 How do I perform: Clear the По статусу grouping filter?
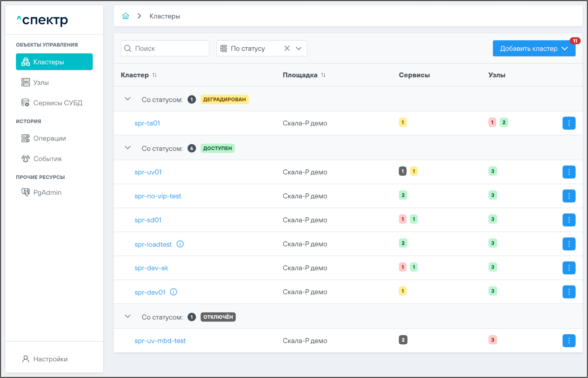pyautogui.click(x=287, y=48)
